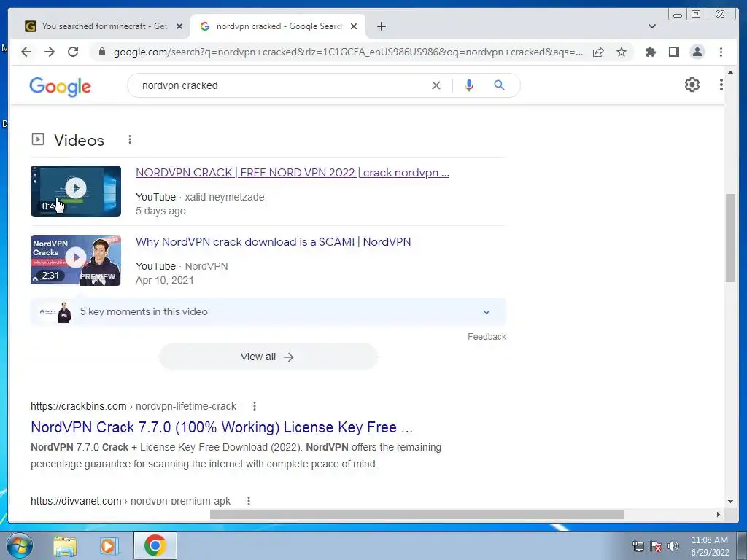
Task: Click the scroll-right arrow at the bottom
Action: pyautogui.click(x=719, y=514)
